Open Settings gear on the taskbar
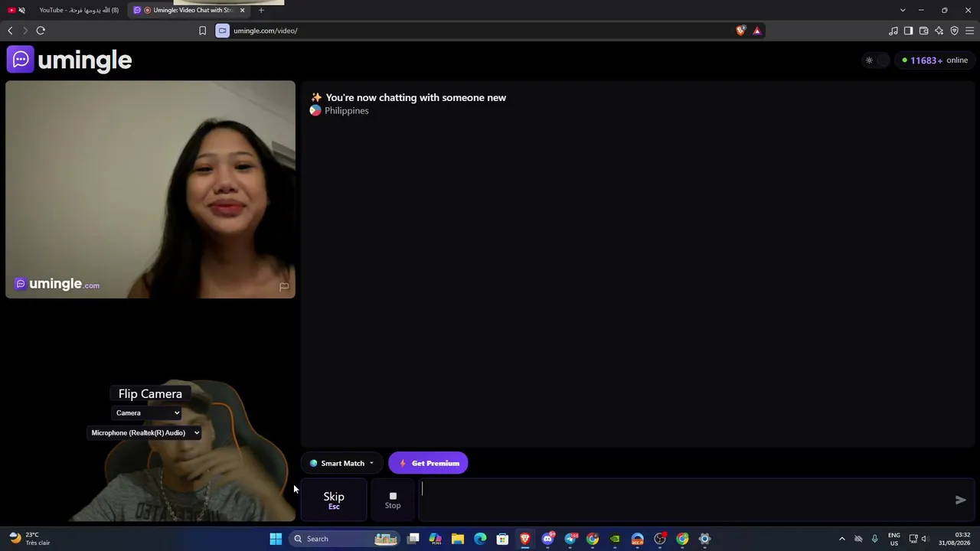 (705, 539)
